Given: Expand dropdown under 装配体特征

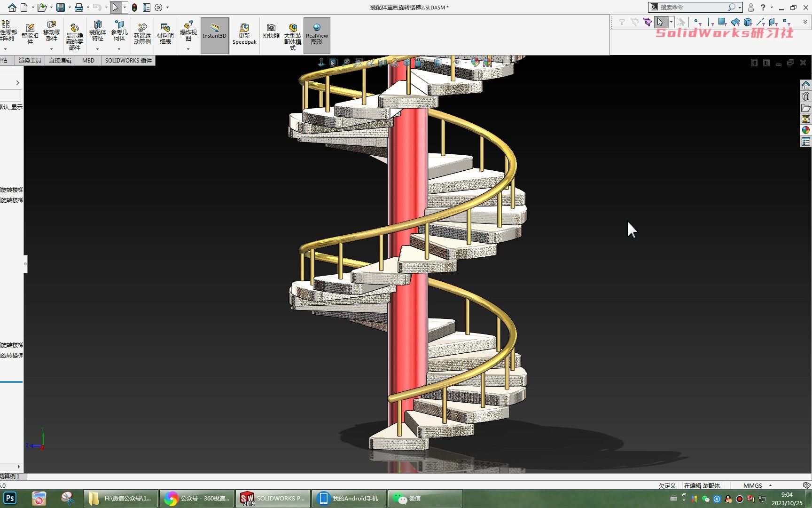Looking at the screenshot, I should [98, 49].
